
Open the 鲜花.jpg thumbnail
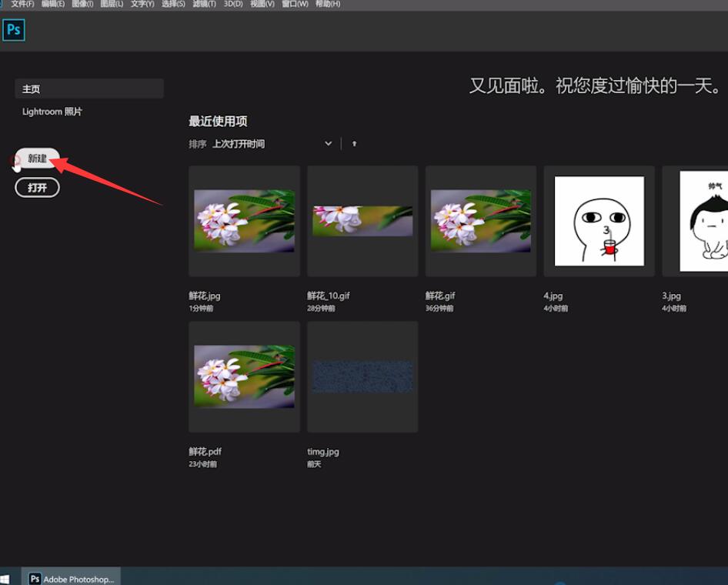click(244, 221)
